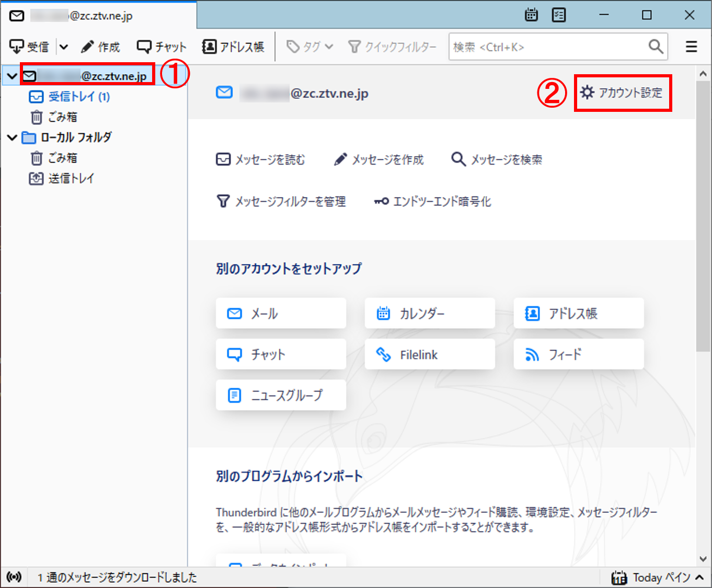Screen dimensions: 712x588
Task: Set up a ニュースグループ newsgroup account
Action: [281, 395]
